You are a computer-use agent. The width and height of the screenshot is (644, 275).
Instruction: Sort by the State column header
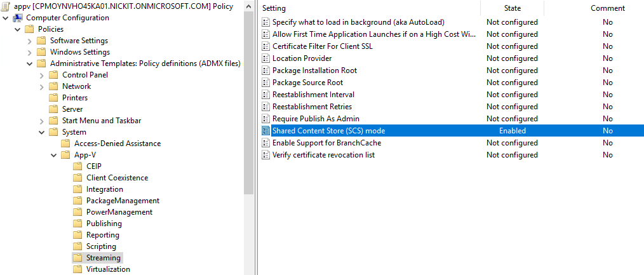512,8
